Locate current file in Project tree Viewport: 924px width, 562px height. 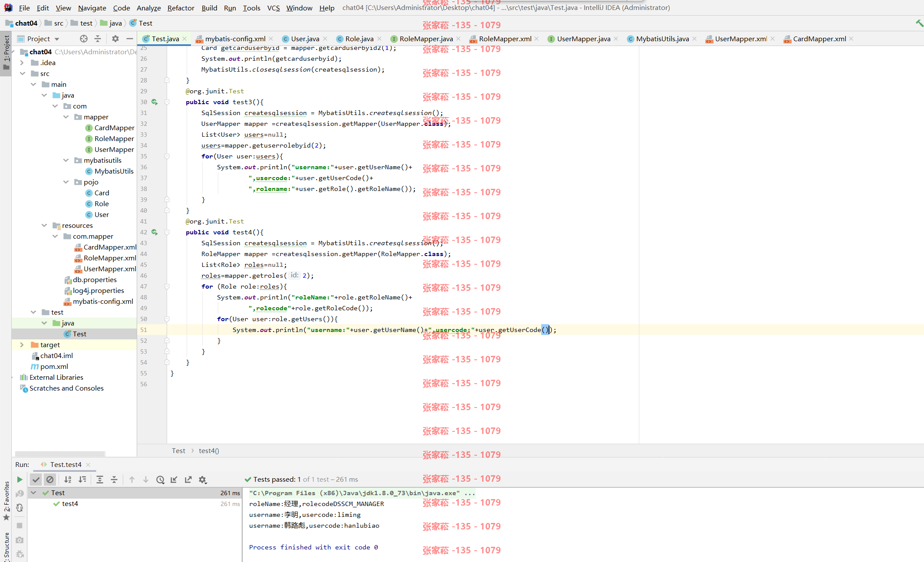(x=84, y=39)
